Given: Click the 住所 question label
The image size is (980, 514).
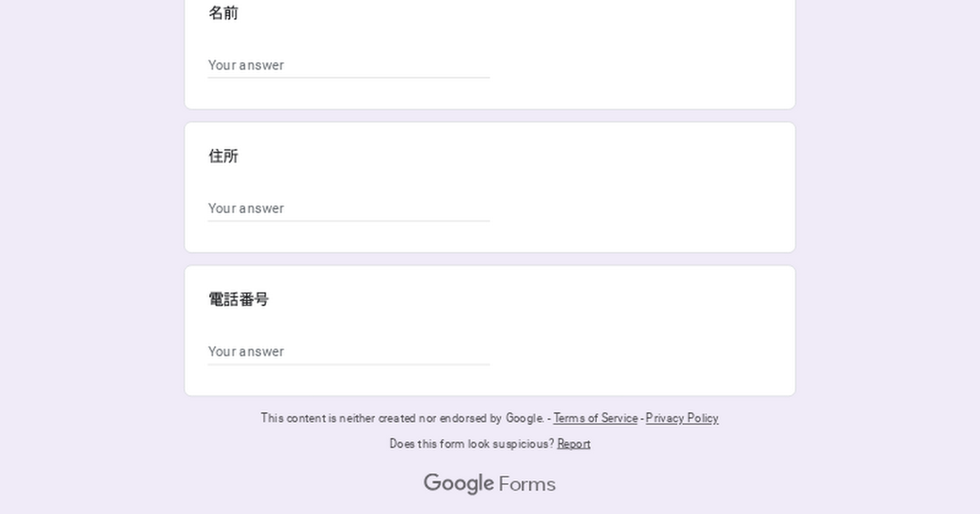Looking at the screenshot, I should 223,156.
